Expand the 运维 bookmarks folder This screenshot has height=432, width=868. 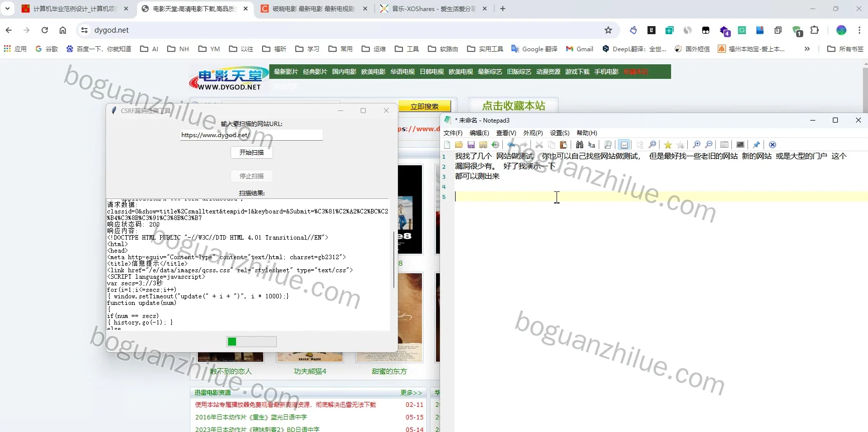(x=374, y=49)
